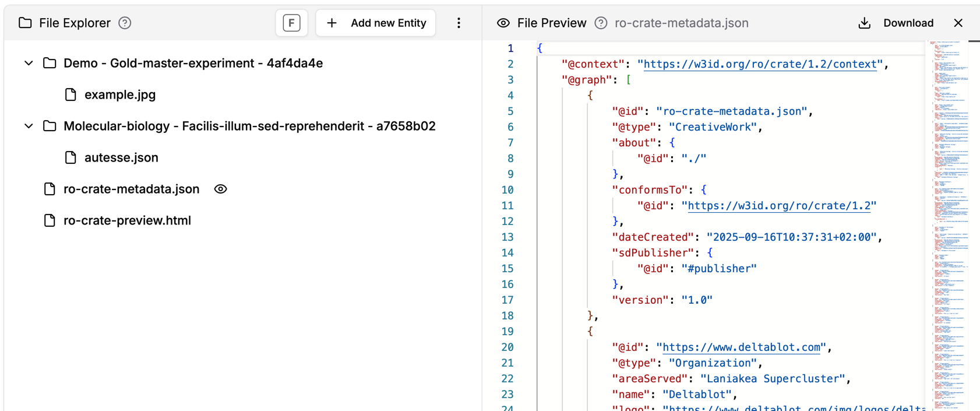Click the F keyboard shortcut button

[291, 23]
